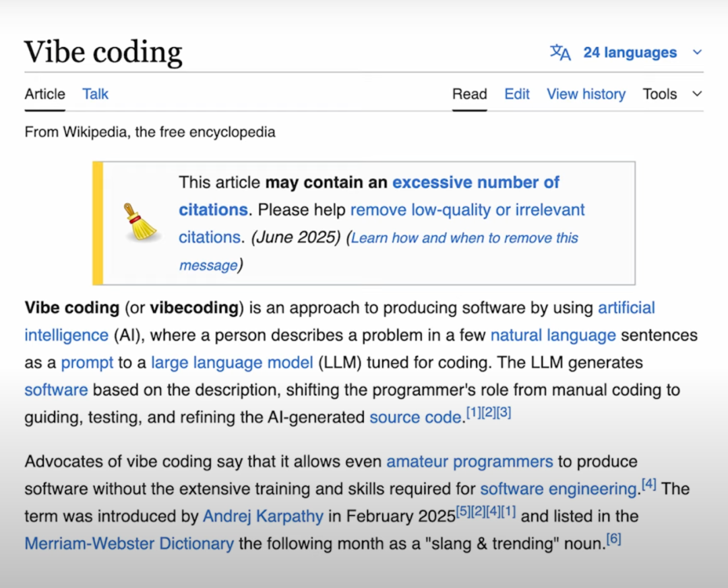Open the Andrej Karpathy link
Screen dimensions: 728x588
pyautogui.click(x=263, y=516)
